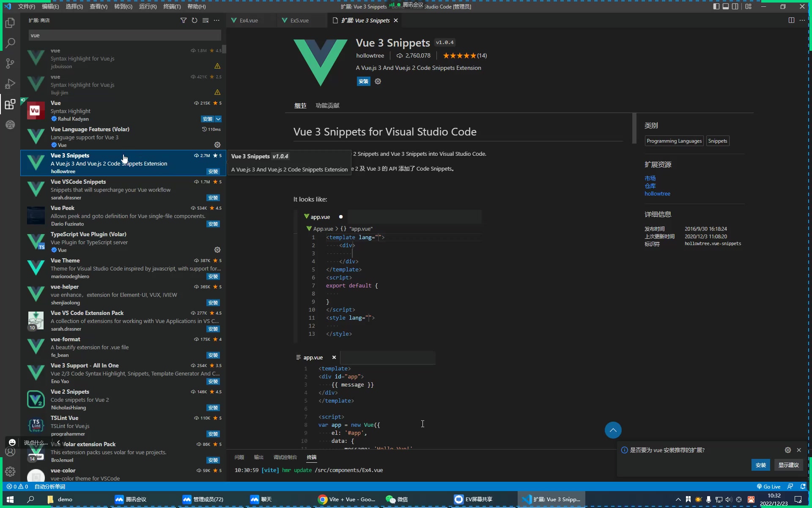Click gear icon for TypeScript Vue Plugin
Screen dimensions: 812x508
coord(217,250)
